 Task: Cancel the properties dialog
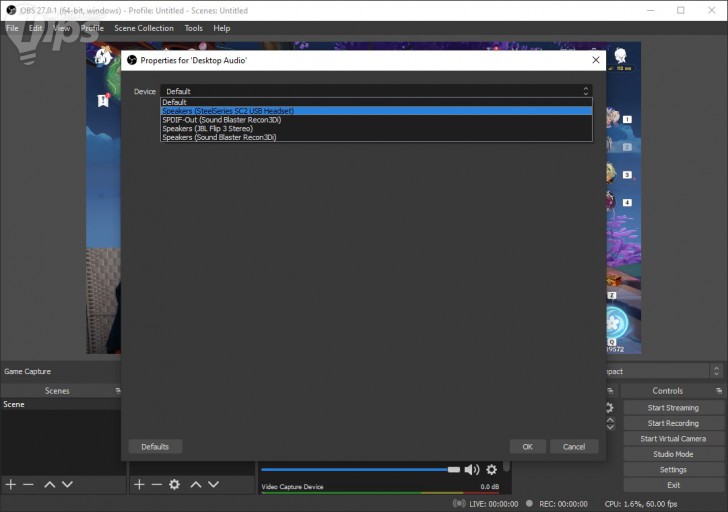click(x=574, y=447)
